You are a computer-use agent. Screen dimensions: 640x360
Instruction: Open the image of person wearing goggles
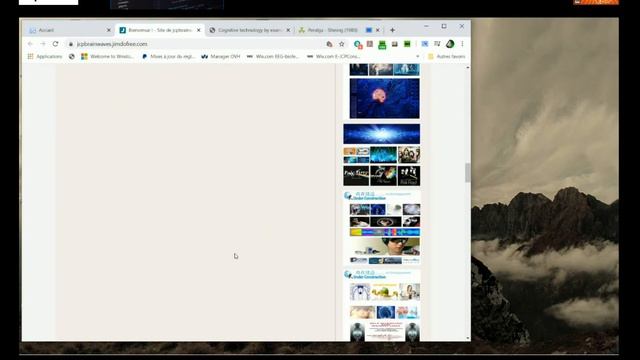pyautogui.click(x=385, y=247)
